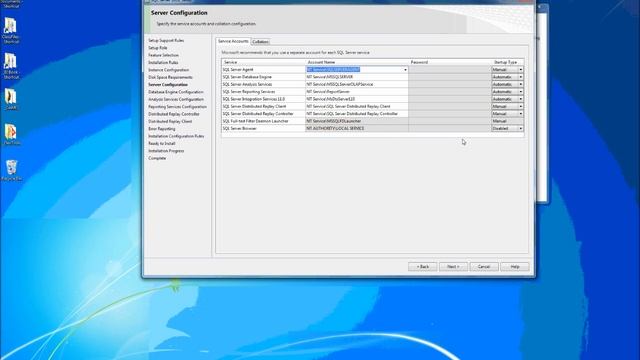This screenshot has height=360, width=640.
Task: Open Help for Server Configuration
Action: coord(515,267)
